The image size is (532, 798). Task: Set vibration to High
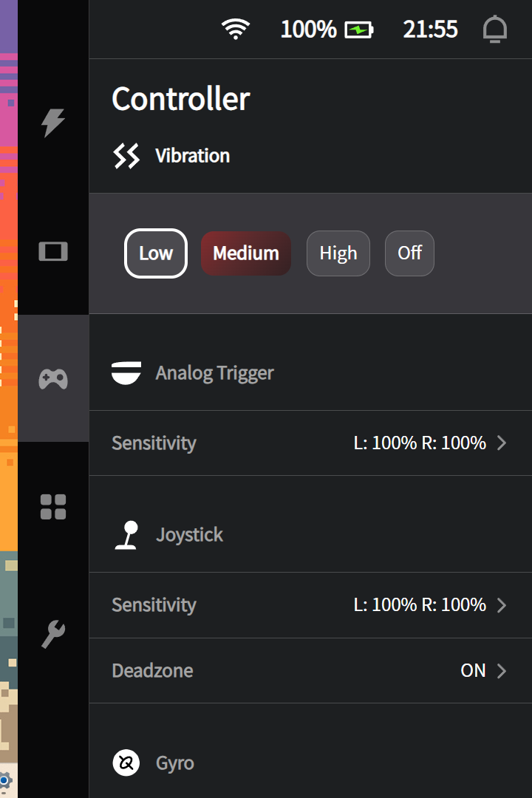338,253
